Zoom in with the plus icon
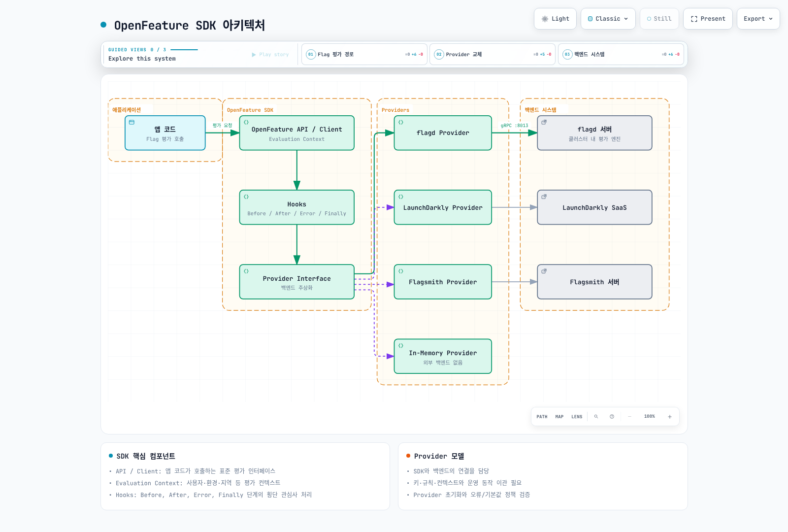Viewport: 788px width, 532px height. [670, 417]
